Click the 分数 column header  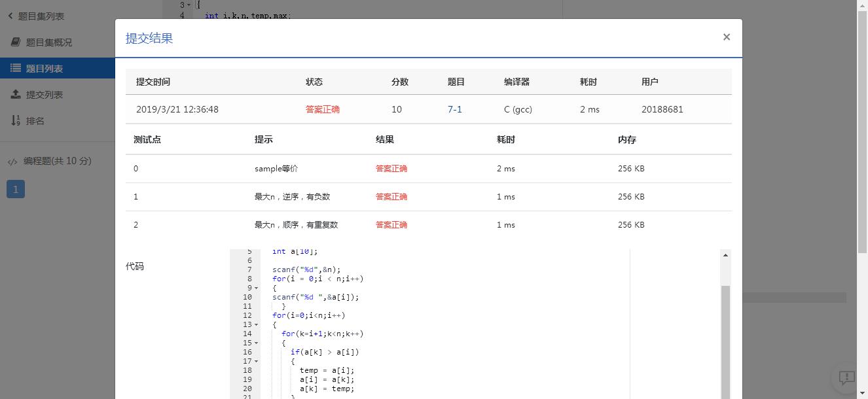click(400, 82)
